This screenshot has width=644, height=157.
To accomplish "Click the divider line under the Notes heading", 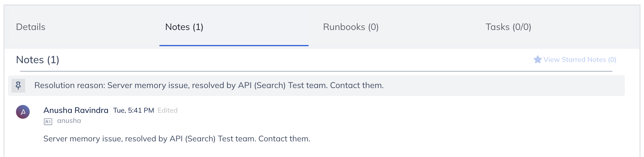I will tap(316, 71).
